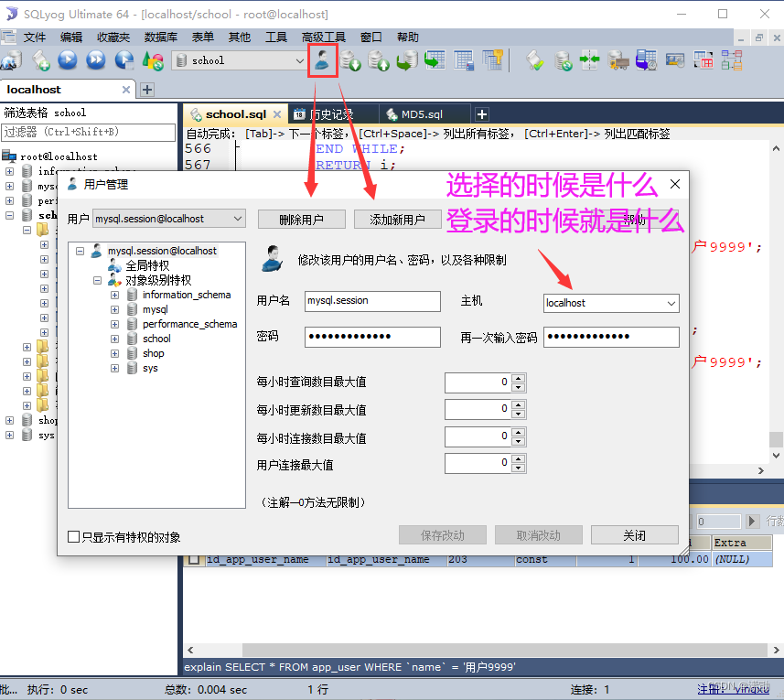The width and height of the screenshot is (784, 700).
Task: Expand information_schema in privileges tree
Action: (x=115, y=295)
